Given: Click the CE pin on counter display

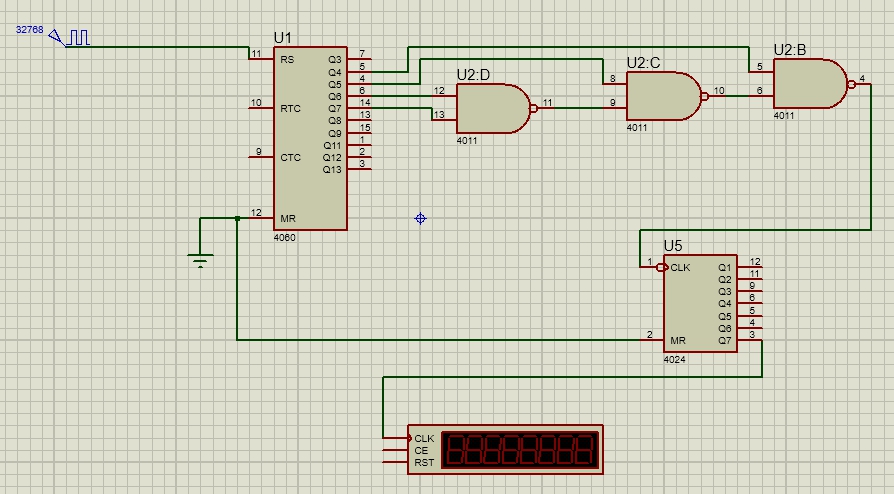Looking at the screenshot, I should point(396,450).
